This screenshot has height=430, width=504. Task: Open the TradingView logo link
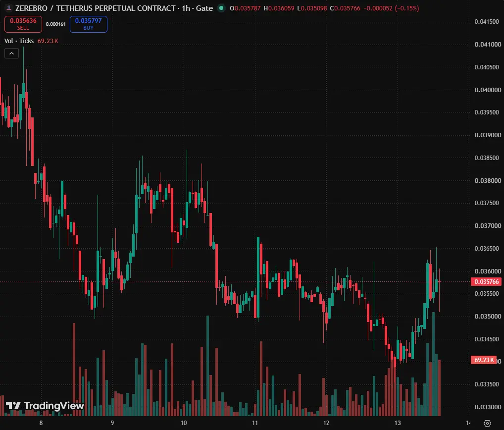pos(45,406)
